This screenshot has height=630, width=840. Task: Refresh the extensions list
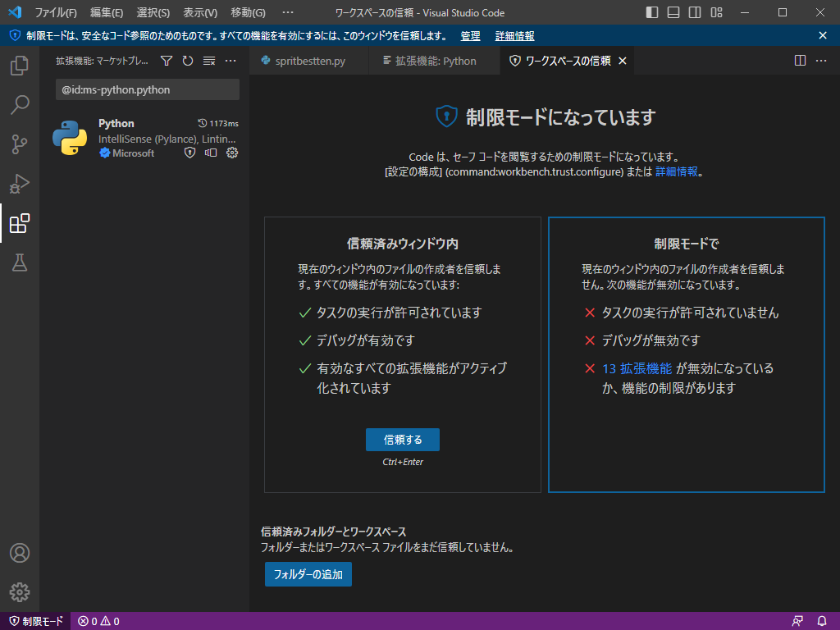point(188,61)
